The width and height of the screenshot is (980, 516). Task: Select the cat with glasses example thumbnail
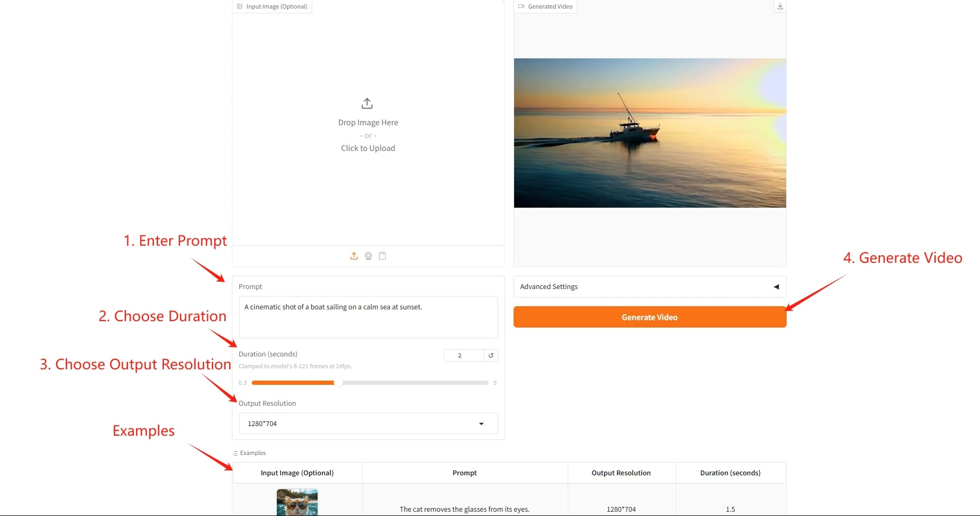[x=297, y=502]
